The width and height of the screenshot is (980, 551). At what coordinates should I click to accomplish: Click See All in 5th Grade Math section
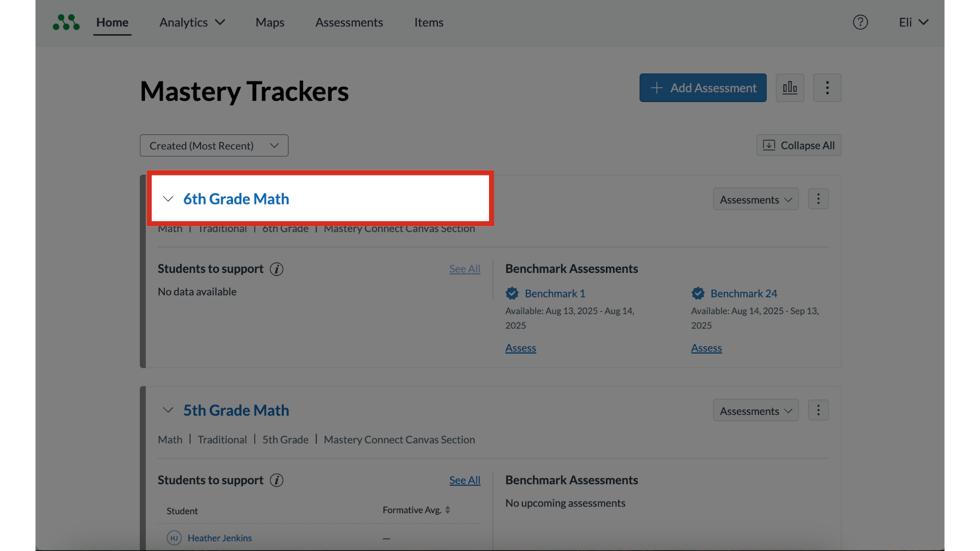tap(464, 480)
